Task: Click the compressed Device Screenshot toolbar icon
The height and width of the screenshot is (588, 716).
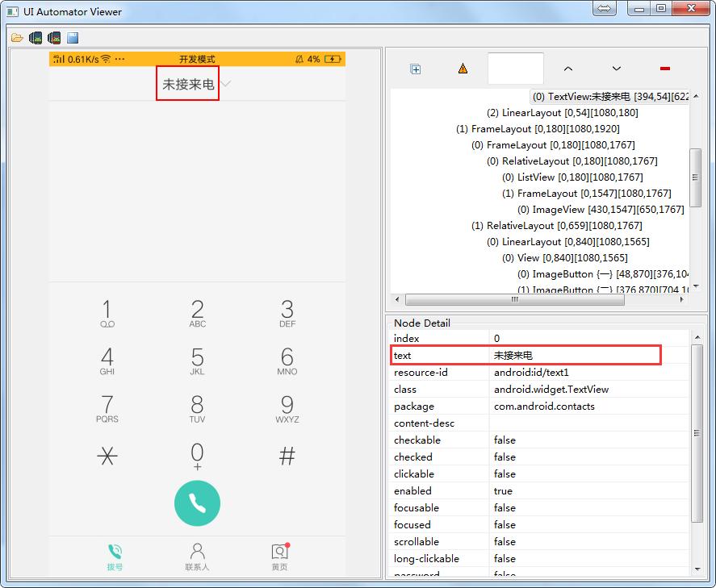Action: click(x=54, y=38)
